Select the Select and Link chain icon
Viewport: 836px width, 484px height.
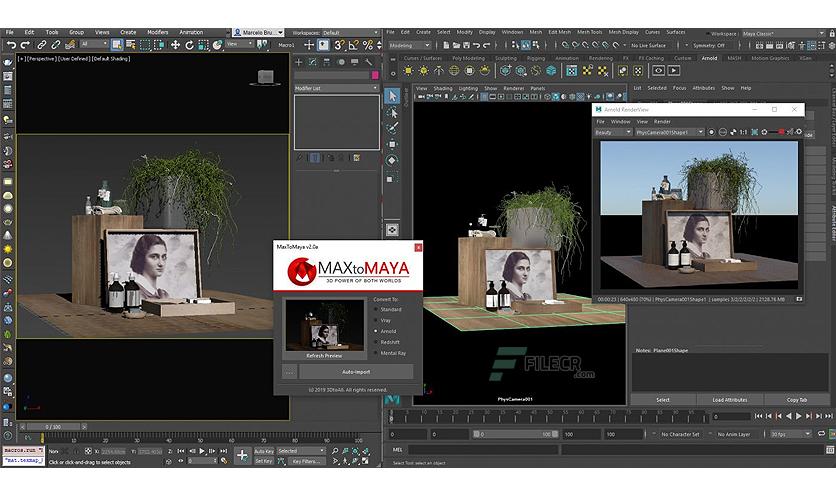coord(41,45)
